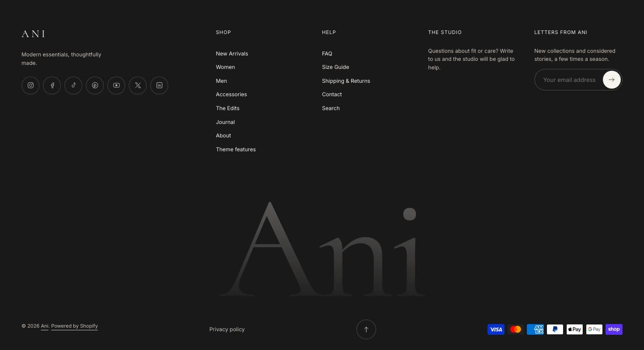This screenshot has height=350, width=644.
Task: Open the Theme features link
Action: click(236, 149)
